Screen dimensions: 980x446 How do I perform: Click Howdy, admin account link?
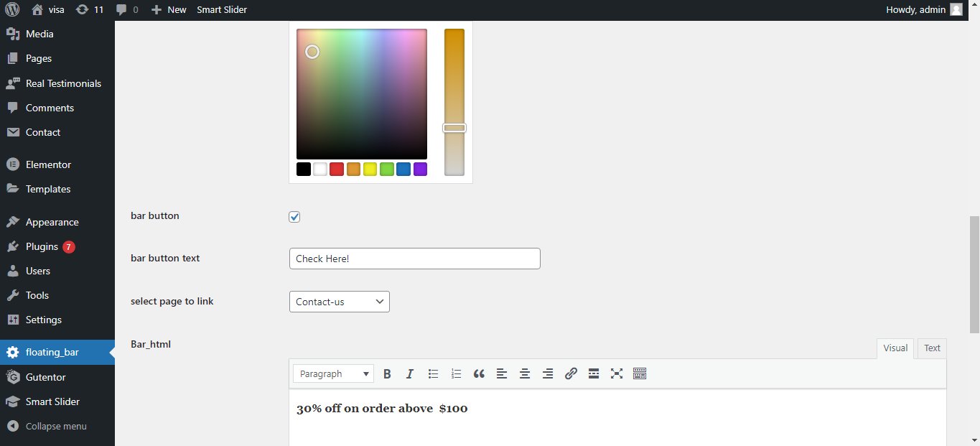click(925, 10)
